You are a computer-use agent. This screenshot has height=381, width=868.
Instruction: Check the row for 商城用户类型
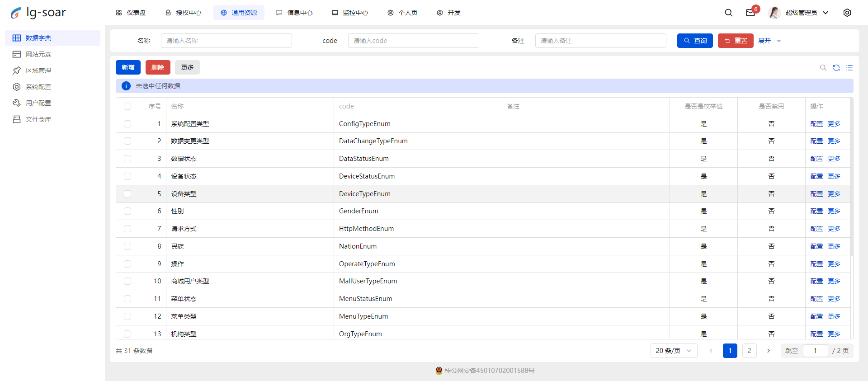pyautogui.click(x=127, y=281)
